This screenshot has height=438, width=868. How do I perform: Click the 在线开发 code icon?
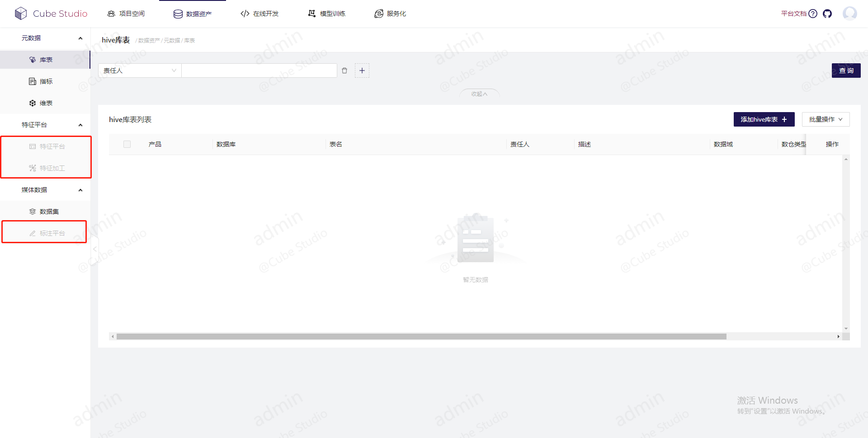(x=245, y=14)
